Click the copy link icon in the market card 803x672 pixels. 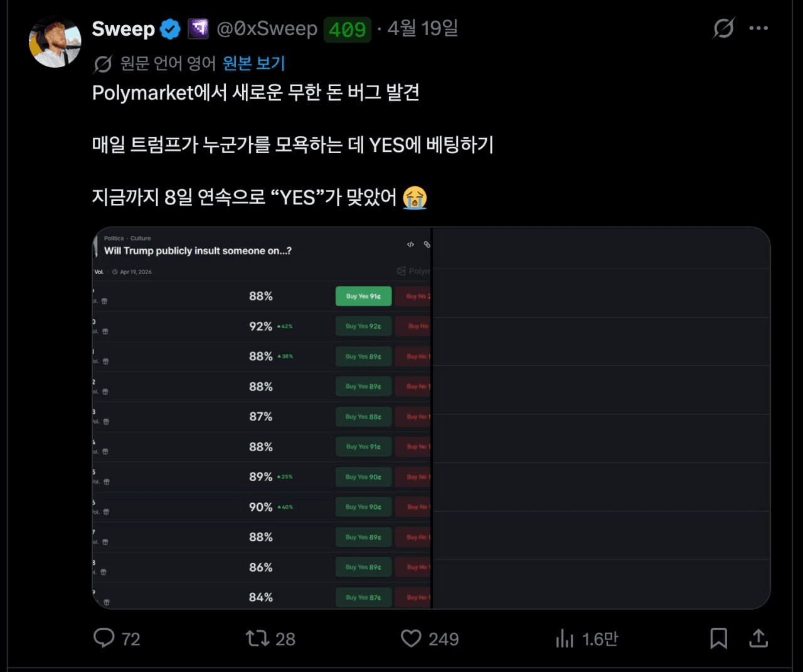pos(427,245)
